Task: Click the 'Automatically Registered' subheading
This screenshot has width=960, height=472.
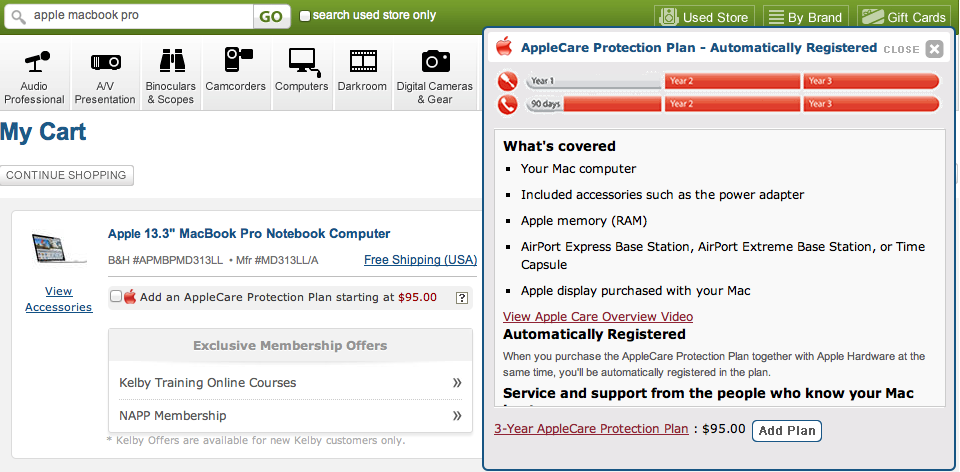Action: coord(594,334)
